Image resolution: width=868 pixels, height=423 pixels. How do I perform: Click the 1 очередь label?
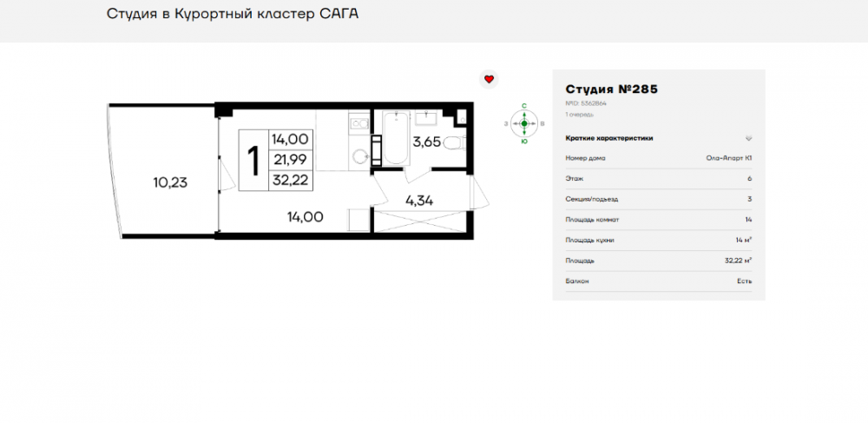pyautogui.click(x=580, y=115)
